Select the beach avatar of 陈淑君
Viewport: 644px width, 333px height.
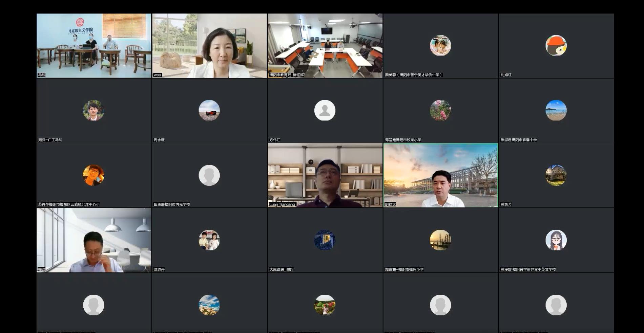(x=556, y=110)
